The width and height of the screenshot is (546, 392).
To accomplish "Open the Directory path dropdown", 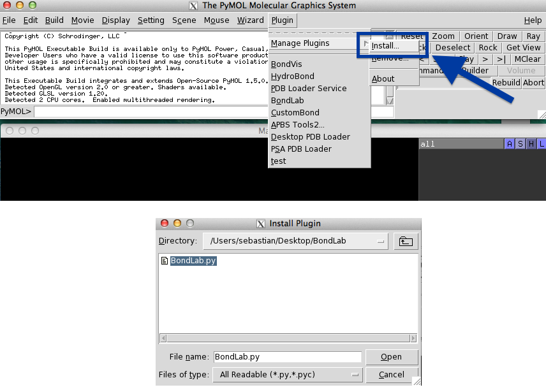I will pos(295,241).
